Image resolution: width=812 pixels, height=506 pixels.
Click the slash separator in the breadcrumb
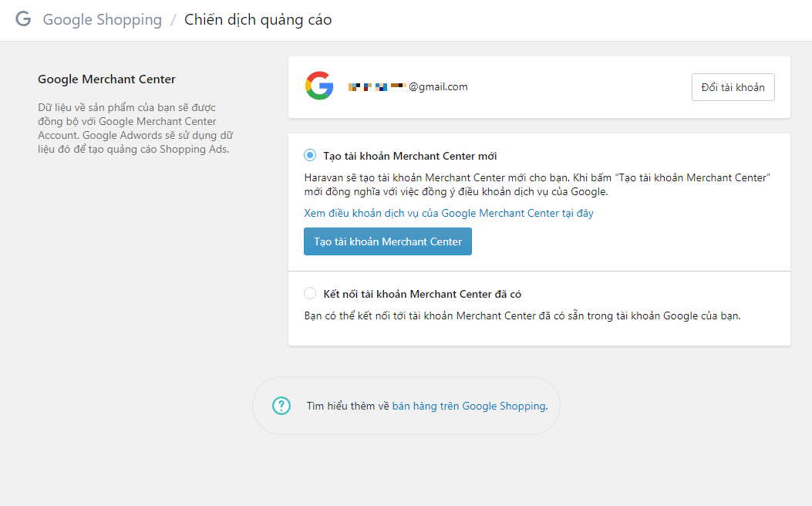pyautogui.click(x=174, y=20)
